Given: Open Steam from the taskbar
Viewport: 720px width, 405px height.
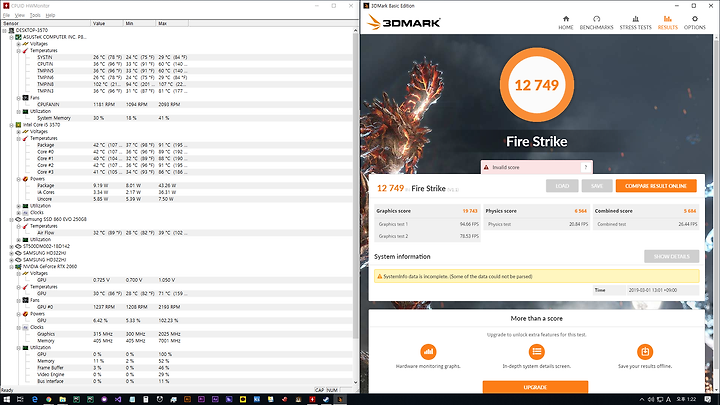Looking at the screenshot, I should (326, 399).
